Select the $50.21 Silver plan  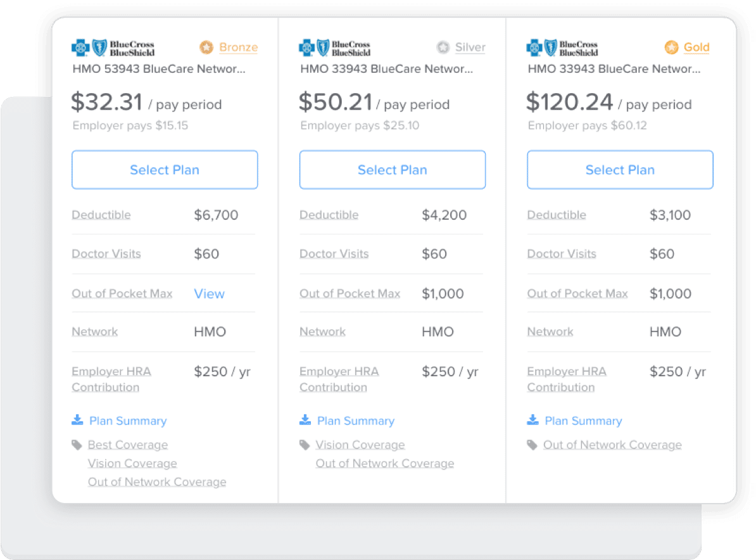click(393, 170)
